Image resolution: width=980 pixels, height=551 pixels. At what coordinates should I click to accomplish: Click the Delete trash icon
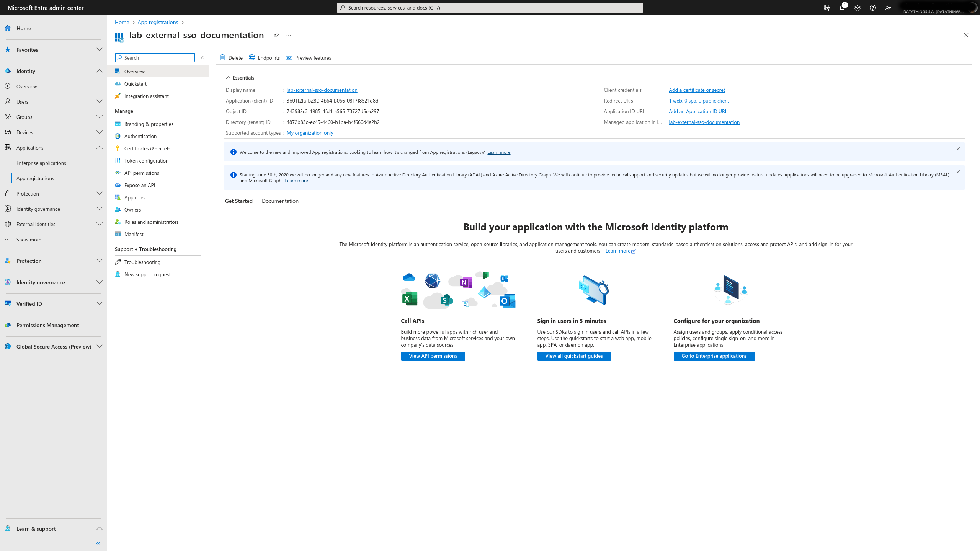[222, 57]
